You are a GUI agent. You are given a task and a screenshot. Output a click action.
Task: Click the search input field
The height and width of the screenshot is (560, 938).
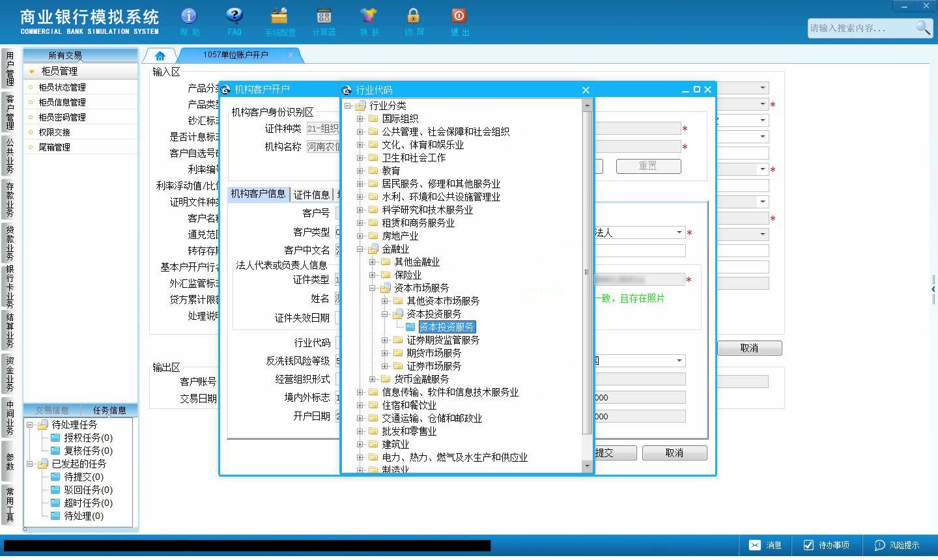point(861,28)
